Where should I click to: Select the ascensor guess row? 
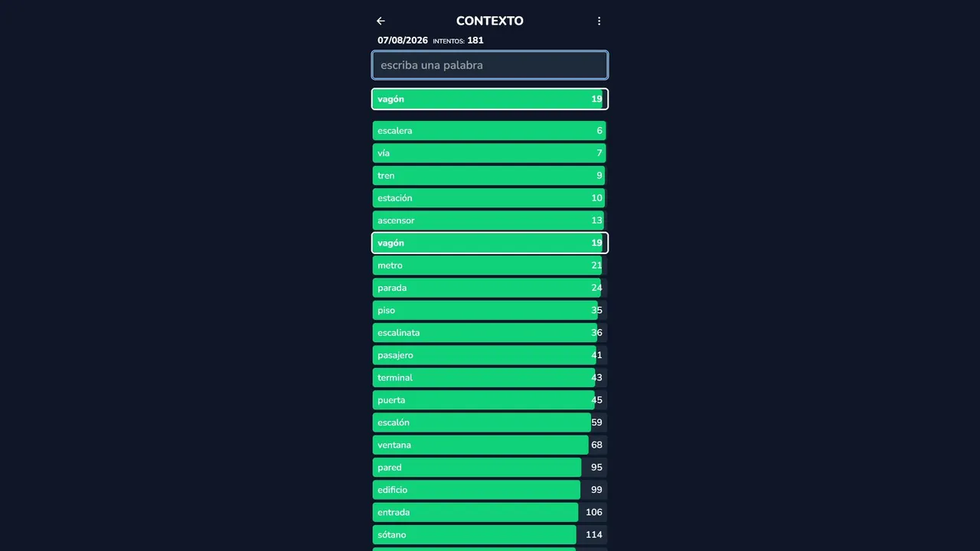(490, 220)
